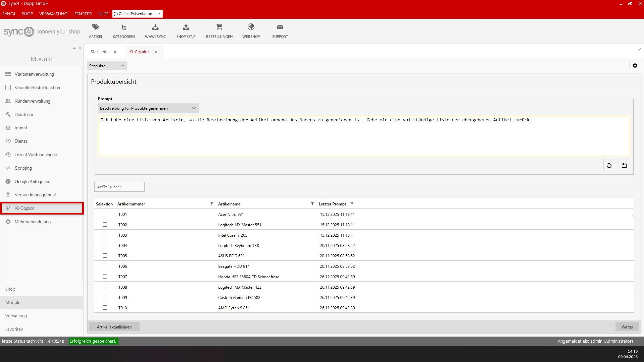Open Online-Präsentation shop selector dropdown

pos(138,13)
